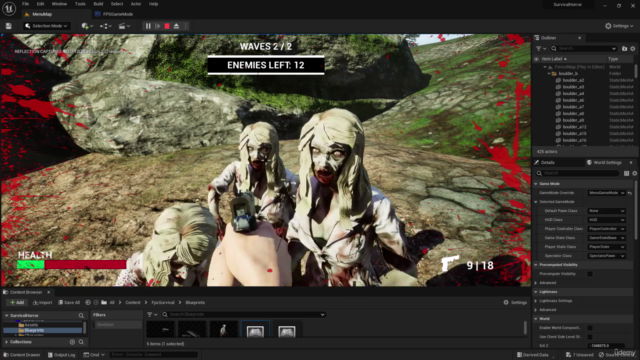The height and width of the screenshot is (360, 640).
Task: Close the Outliner tab
Action: (580, 38)
